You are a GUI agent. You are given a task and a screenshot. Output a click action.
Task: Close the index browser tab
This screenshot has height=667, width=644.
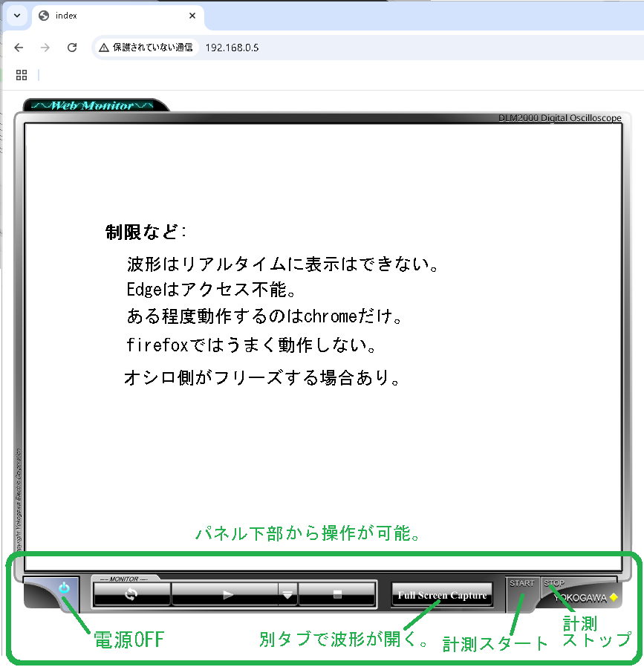(x=192, y=16)
